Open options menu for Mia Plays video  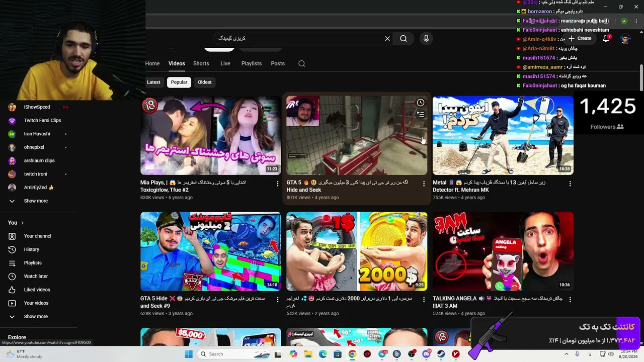coord(277,184)
